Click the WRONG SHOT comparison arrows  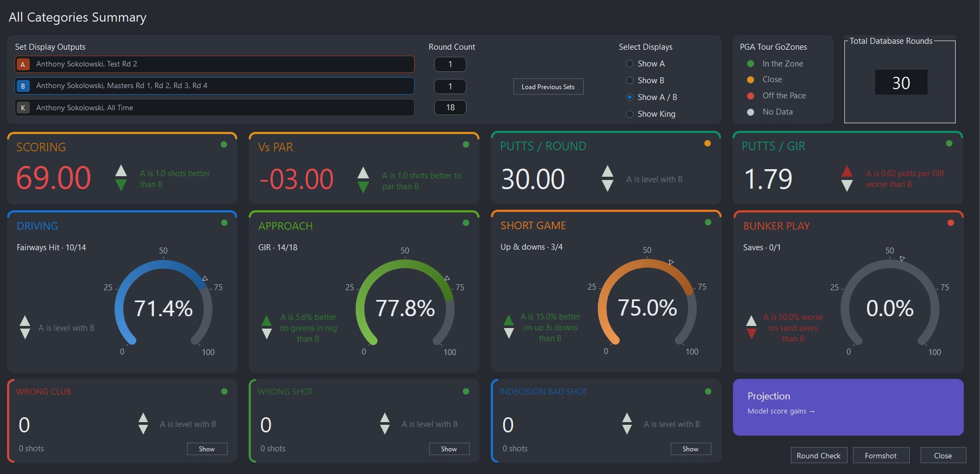coord(385,424)
